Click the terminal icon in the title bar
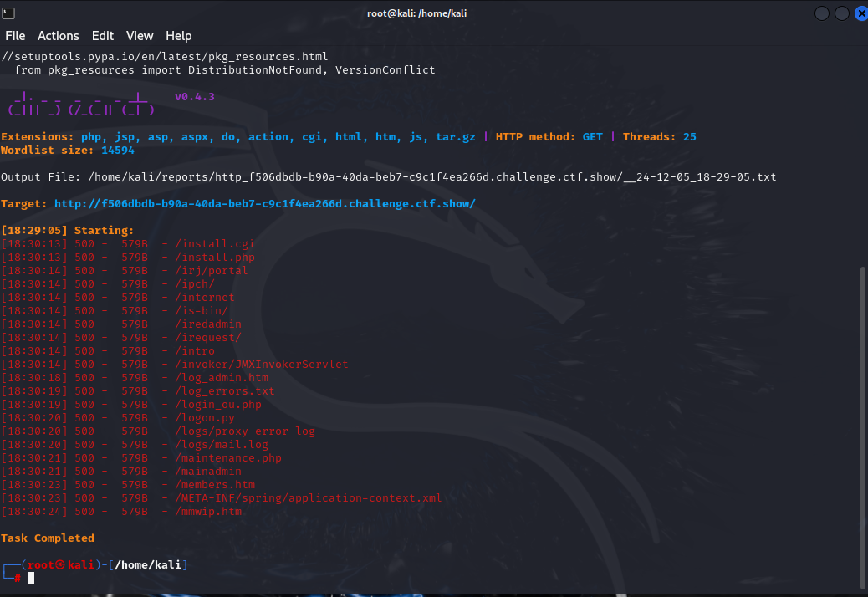 pyautogui.click(x=9, y=13)
